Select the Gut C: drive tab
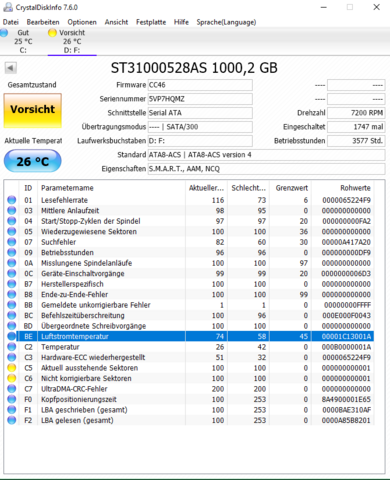Screen dimensions: 390x480 click(20, 41)
